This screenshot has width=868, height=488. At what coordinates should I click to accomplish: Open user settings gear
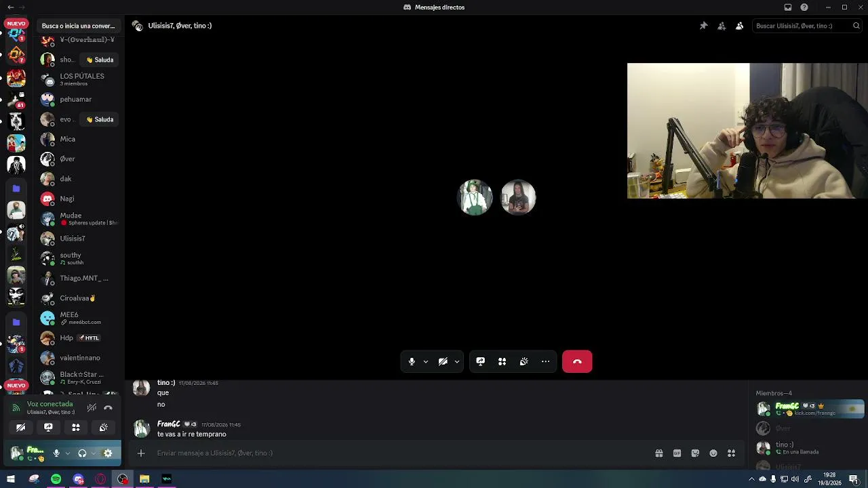(x=108, y=453)
